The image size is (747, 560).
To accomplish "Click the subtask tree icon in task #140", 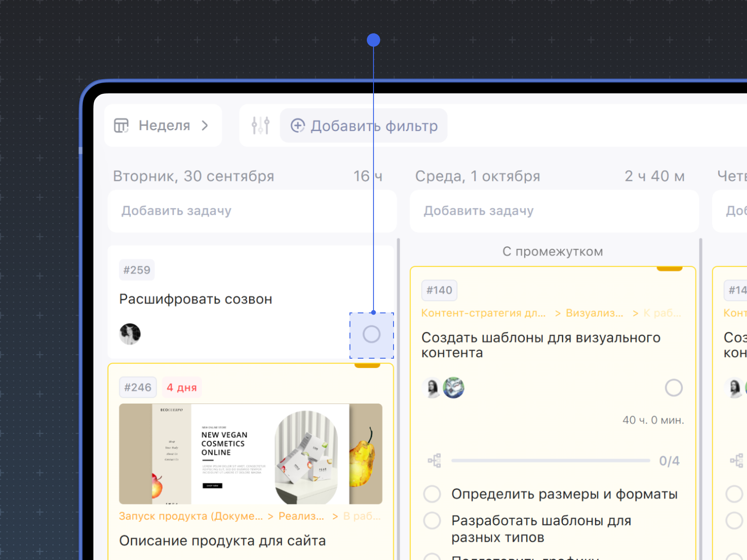I will tap(434, 460).
